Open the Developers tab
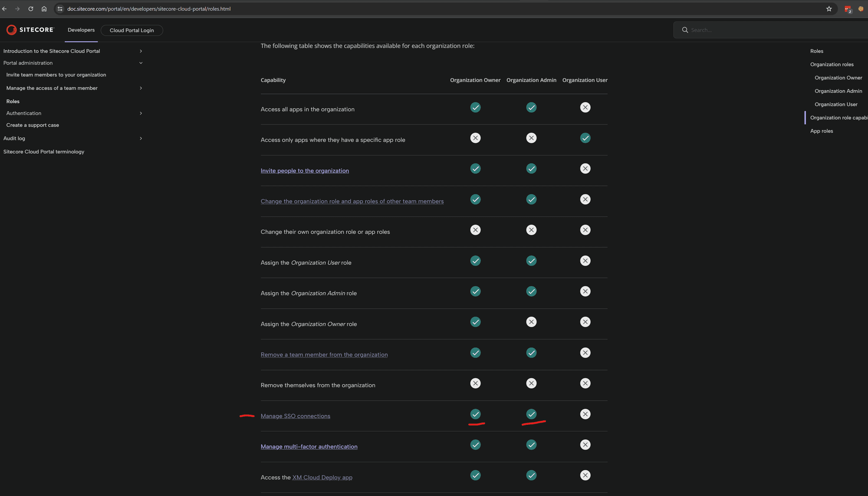868x496 pixels. coord(81,30)
